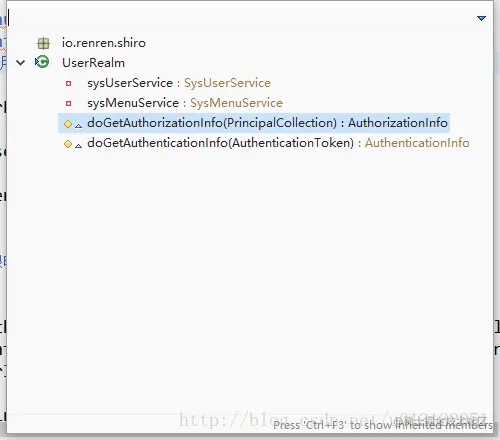The image size is (500, 440).
Task: Click the AuthenticationInfo return type label
Action: [417, 143]
